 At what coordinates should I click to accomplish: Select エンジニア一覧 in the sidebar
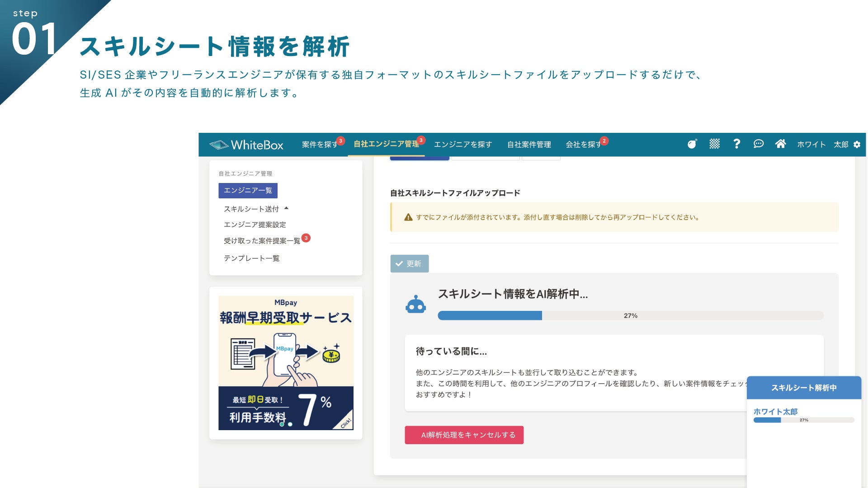coord(248,190)
